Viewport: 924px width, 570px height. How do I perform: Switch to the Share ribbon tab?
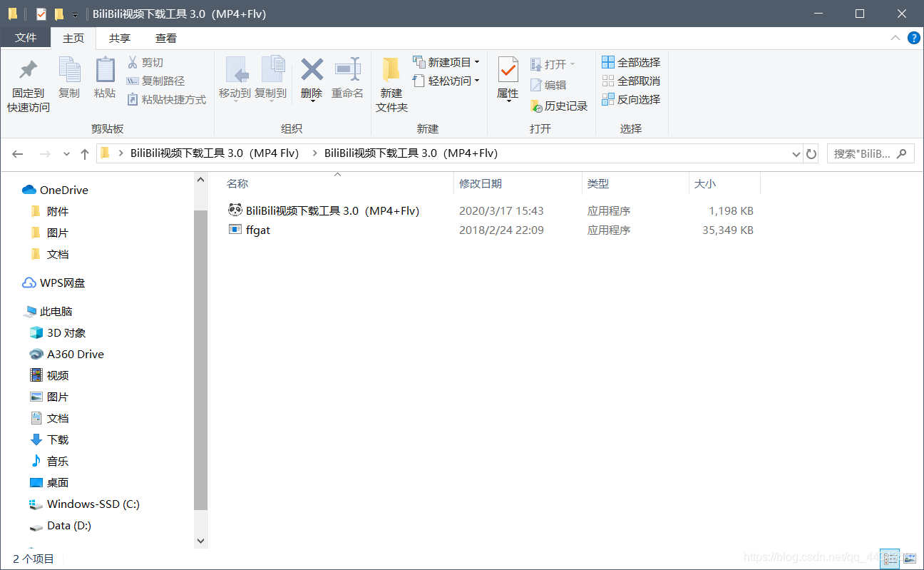click(120, 39)
